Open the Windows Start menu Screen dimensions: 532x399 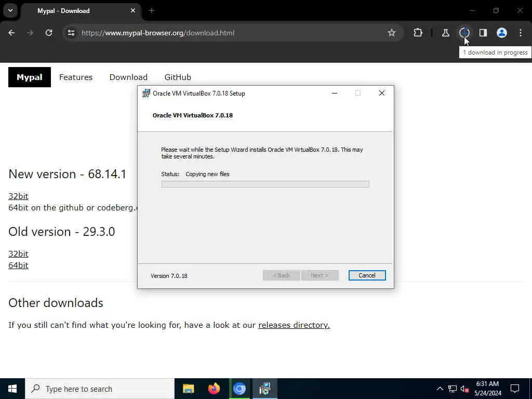(x=12, y=389)
